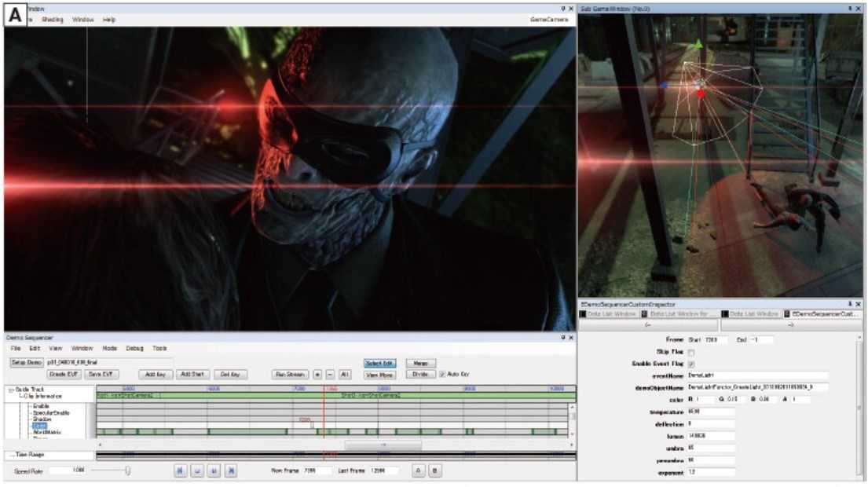Click the left arrow button in inspector

tap(648, 325)
